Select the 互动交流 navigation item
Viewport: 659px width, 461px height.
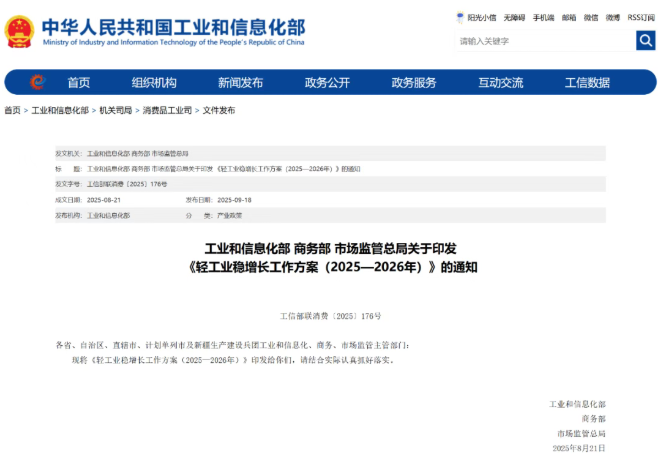point(500,82)
